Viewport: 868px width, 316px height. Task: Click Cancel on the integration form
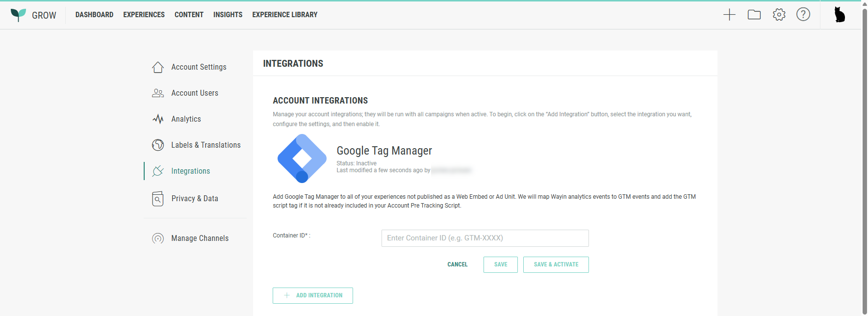457,264
